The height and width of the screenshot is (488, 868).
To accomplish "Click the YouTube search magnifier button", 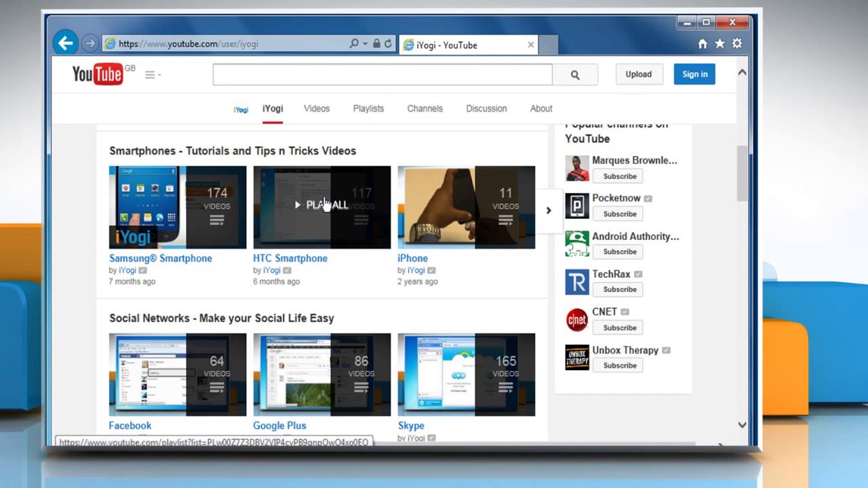I will (575, 75).
